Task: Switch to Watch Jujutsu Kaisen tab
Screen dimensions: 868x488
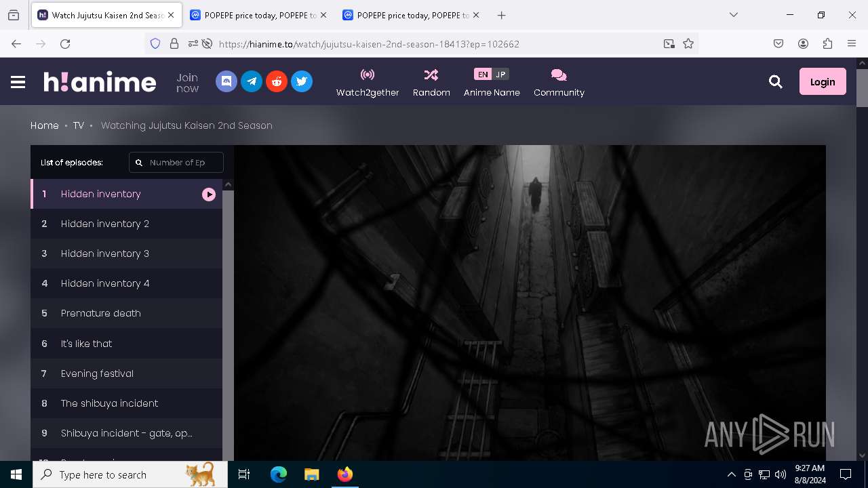Action: pyautogui.click(x=106, y=15)
